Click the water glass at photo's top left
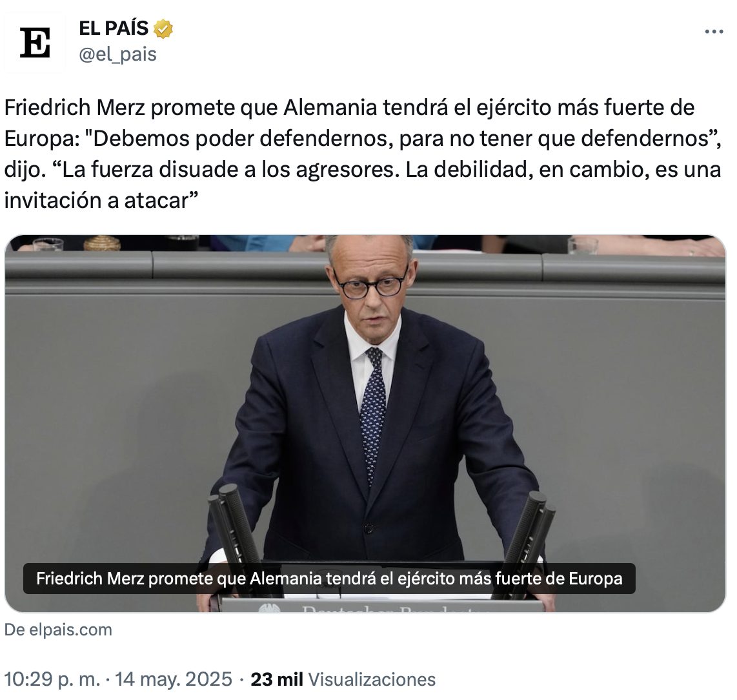This screenshot has height=700, width=737. pyautogui.click(x=48, y=244)
